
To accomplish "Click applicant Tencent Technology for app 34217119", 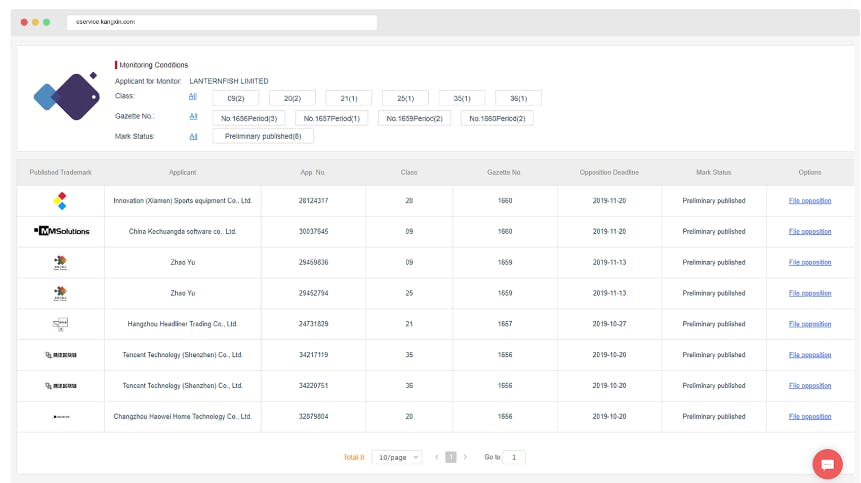I will (x=182, y=355).
